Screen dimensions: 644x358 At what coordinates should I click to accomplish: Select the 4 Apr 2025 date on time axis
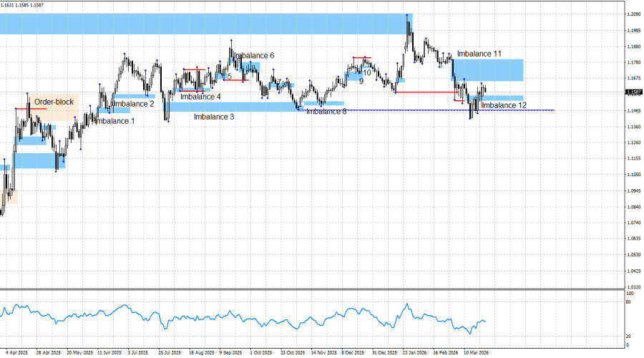click(x=17, y=352)
